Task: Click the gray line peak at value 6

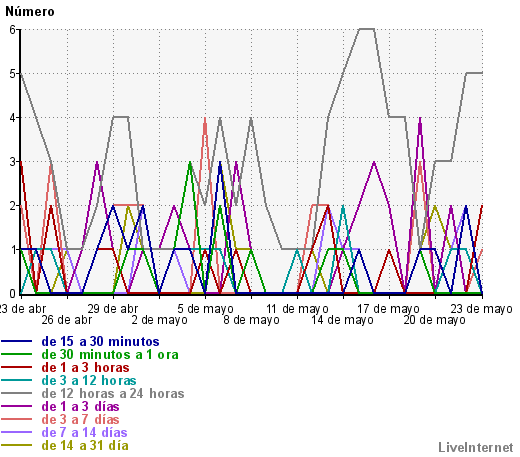Action: pyautogui.click(x=367, y=29)
